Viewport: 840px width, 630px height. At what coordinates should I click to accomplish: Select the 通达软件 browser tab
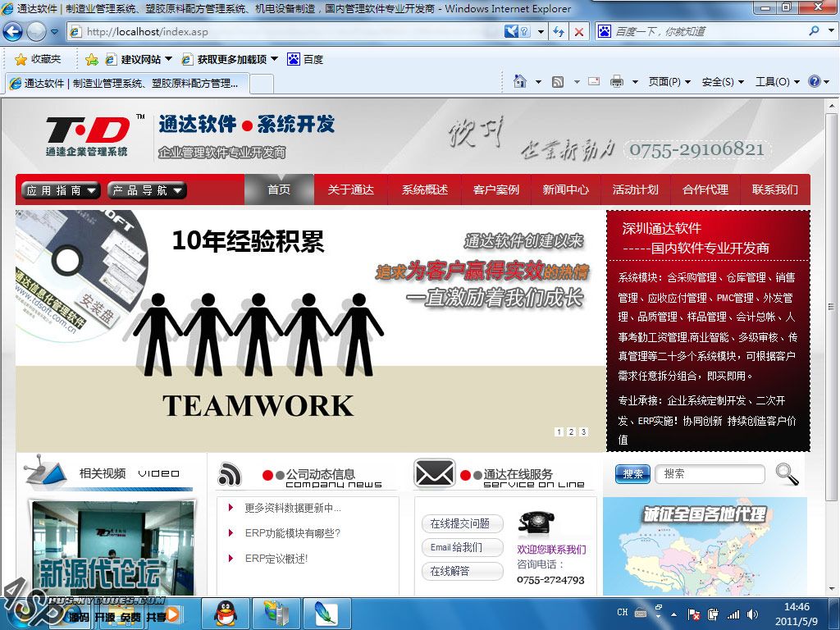pos(126,83)
